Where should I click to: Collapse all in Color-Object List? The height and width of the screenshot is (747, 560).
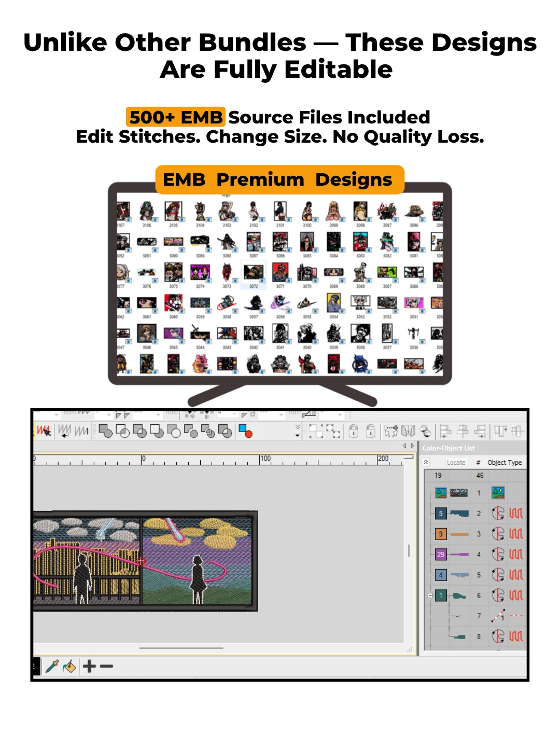pyautogui.click(x=426, y=462)
